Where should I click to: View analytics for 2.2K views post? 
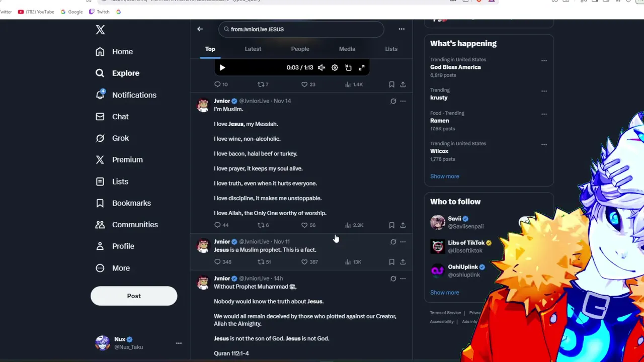(x=354, y=225)
